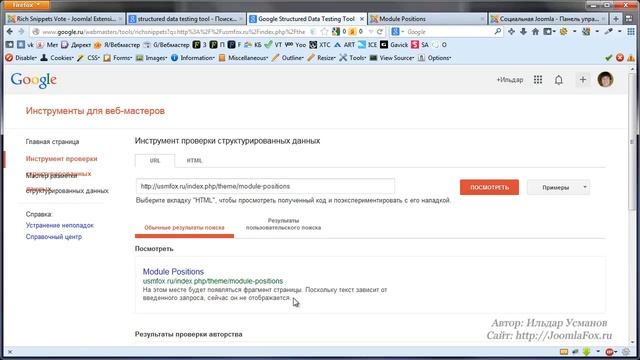Expand the Images developer menu
Screen dimensions: 640x360
(x=151, y=58)
